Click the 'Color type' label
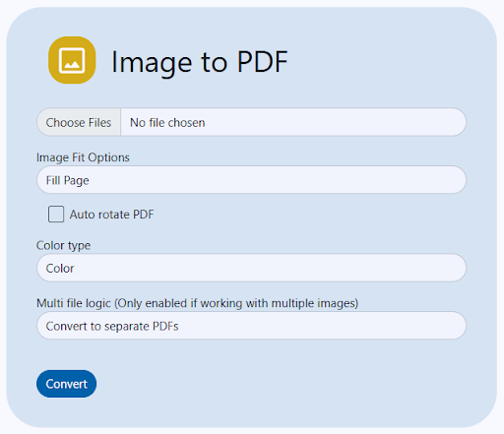This screenshot has height=434, width=504. point(63,245)
